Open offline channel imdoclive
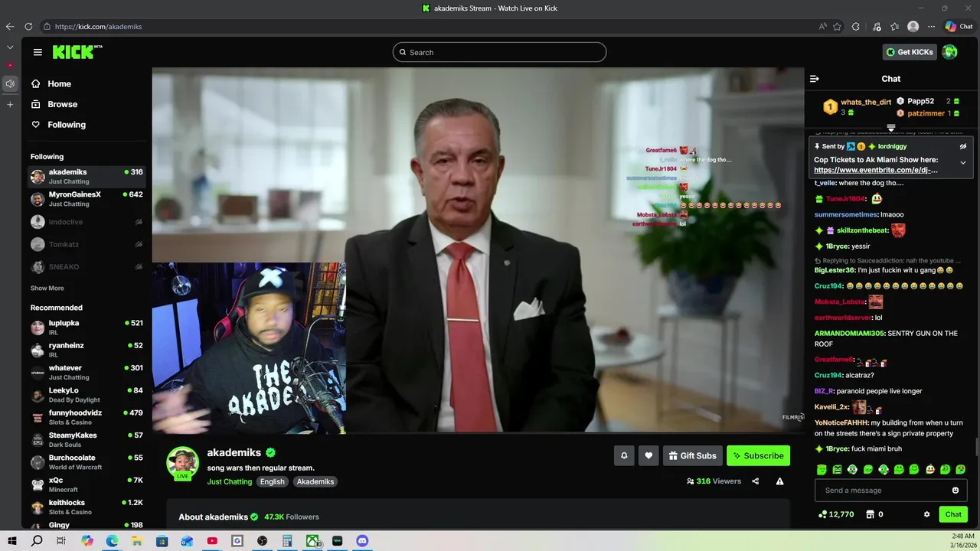The image size is (980, 551). 87,222
